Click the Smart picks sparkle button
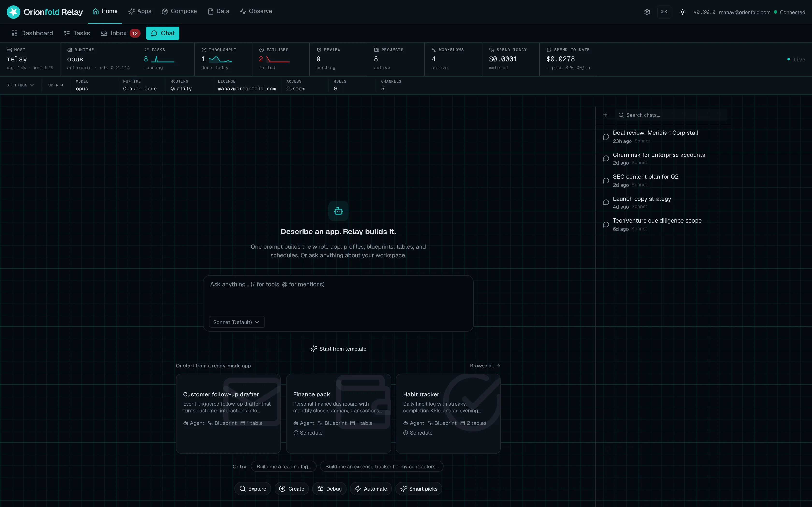Viewport: 812px width, 507px height. 419,489
